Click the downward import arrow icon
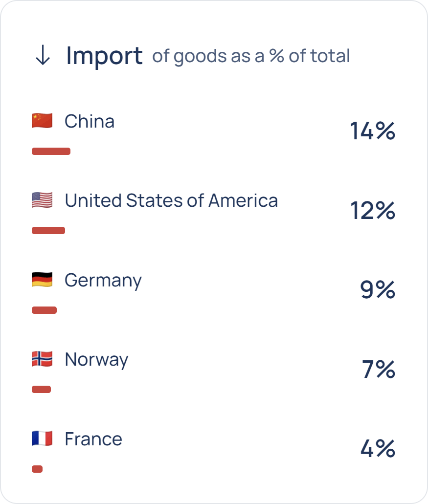 tap(43, 56)
